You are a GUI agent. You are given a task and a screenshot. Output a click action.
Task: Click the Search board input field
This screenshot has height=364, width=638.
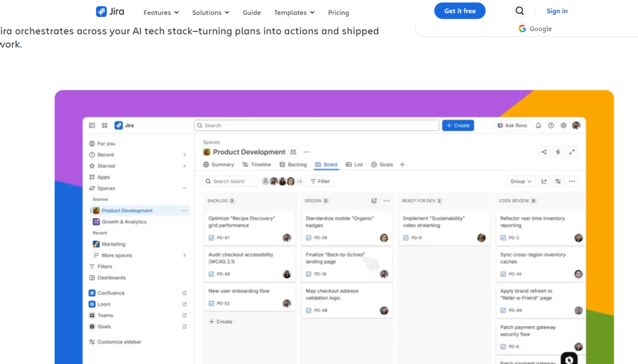(x=231, y=181)
